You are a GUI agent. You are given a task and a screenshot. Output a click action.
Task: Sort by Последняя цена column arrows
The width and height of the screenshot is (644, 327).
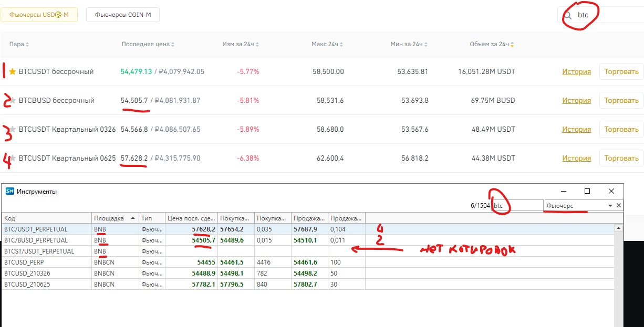coord(173,45)
